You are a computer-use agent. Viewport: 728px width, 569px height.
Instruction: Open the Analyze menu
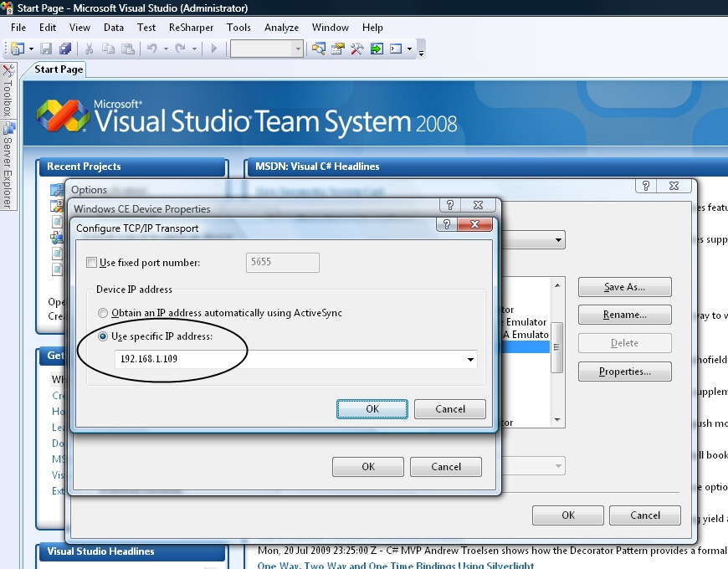point(281,28)
